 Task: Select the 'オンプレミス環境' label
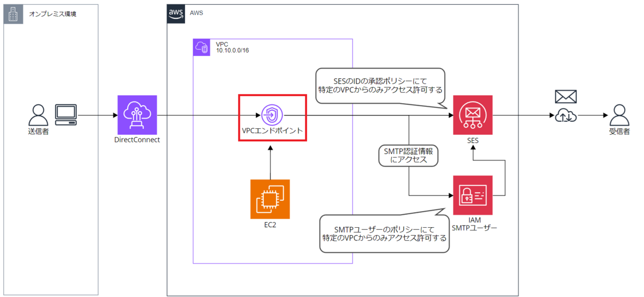[x=53, y=14]
